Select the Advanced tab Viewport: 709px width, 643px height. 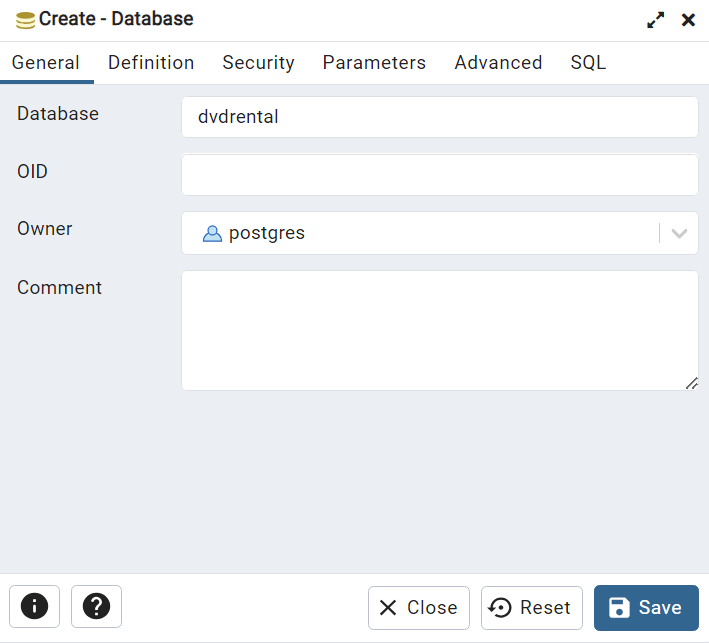[498, 63]
